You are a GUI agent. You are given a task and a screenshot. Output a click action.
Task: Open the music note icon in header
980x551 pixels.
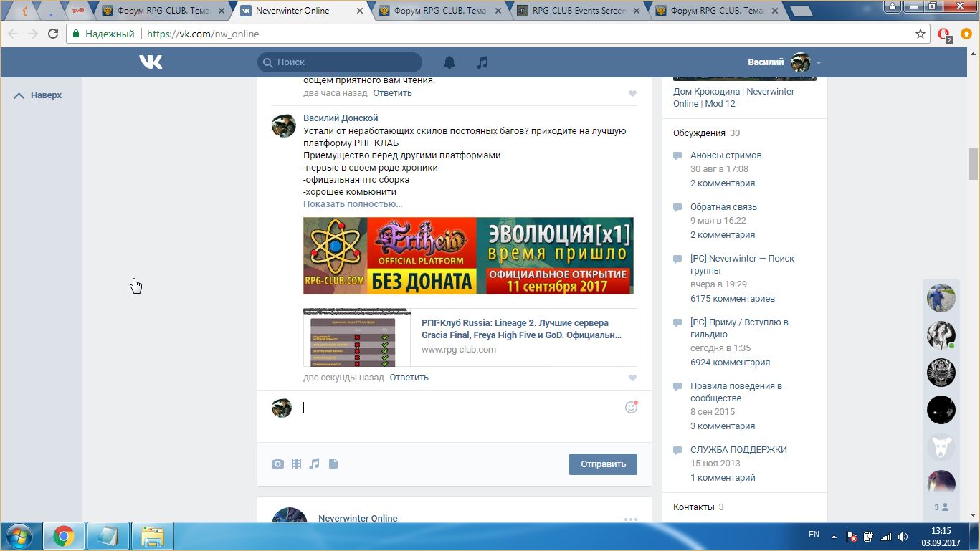pyautogui.click(x=482, y=62)
